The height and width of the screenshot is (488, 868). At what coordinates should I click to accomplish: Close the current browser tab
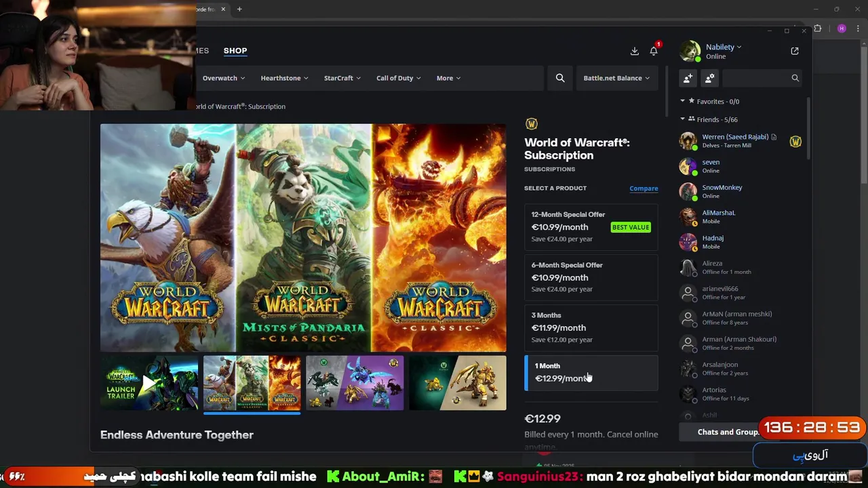tap(222, 9)
